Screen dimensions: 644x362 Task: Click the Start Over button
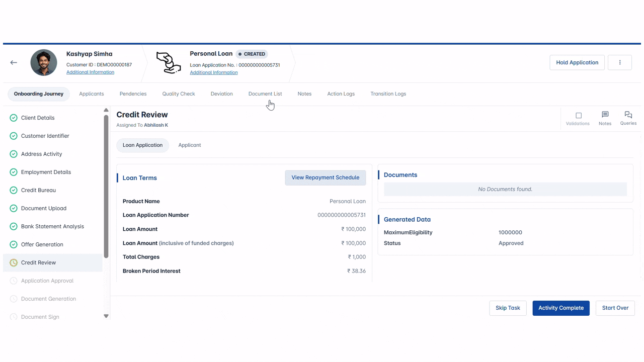click(x=615, y=308)
